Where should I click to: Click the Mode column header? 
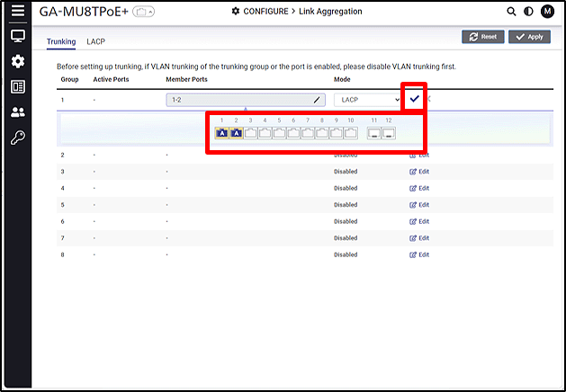342,79
